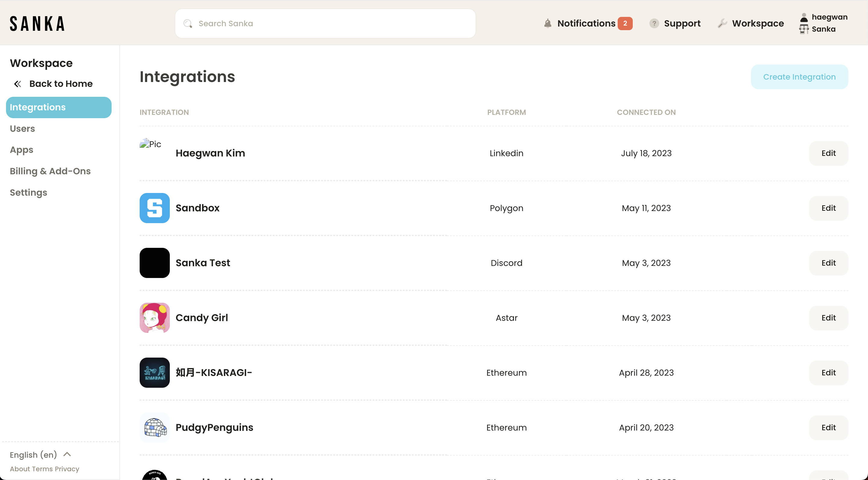This screenshot has width=868, height=480.
Task: Click the search magnifier icon
Action: point(188,23)
